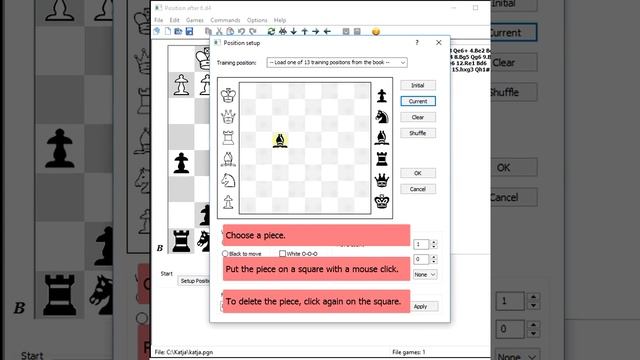The width and height of the screenshot is (640, 360).
Task: Decrease the value 1 spinner field
Action: pos(434,247)
